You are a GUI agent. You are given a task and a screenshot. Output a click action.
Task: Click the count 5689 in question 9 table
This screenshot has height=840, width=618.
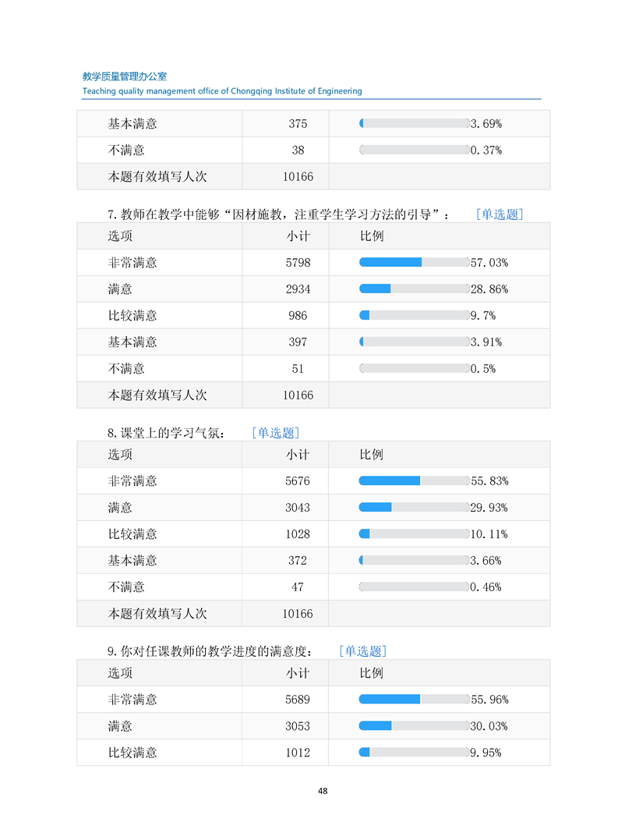coord(298,700)
